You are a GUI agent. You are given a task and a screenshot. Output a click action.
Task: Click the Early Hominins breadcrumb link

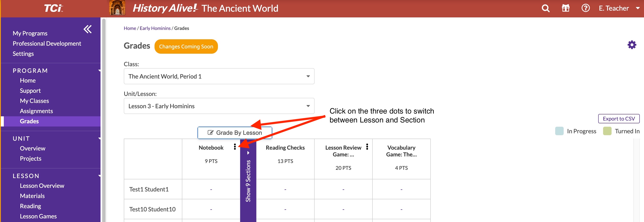click(x=155, y=28)
